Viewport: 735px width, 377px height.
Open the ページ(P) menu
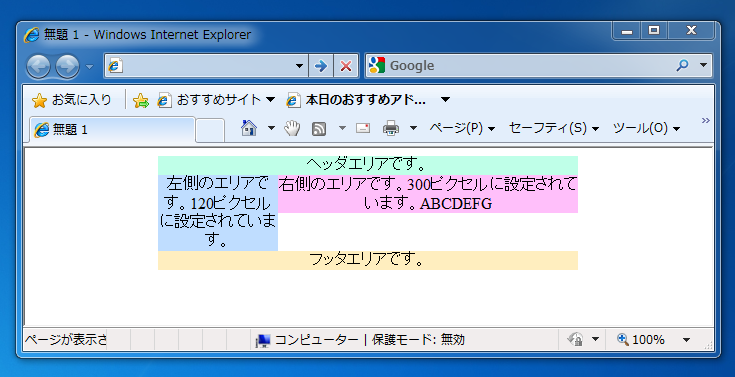[462, 128]
